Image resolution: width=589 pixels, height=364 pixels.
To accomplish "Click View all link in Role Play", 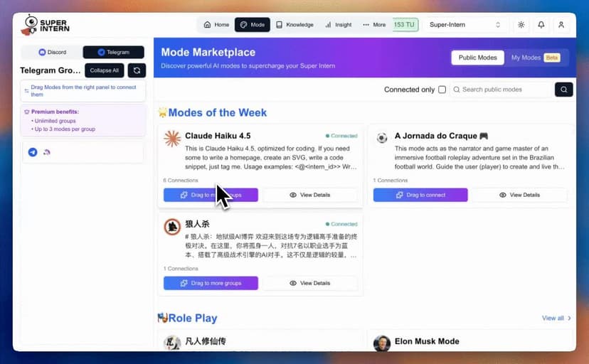I will (x=556, y=318).
